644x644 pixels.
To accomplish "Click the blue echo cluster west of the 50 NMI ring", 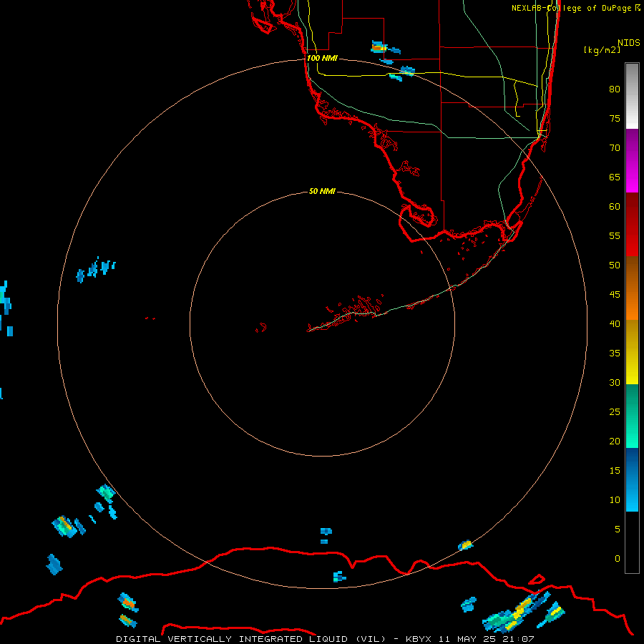I will [96, 269].
